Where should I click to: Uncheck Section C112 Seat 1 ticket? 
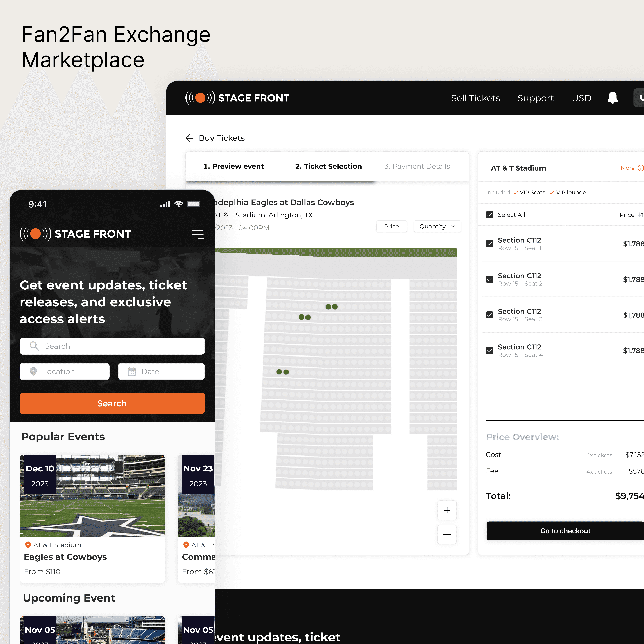489,244
